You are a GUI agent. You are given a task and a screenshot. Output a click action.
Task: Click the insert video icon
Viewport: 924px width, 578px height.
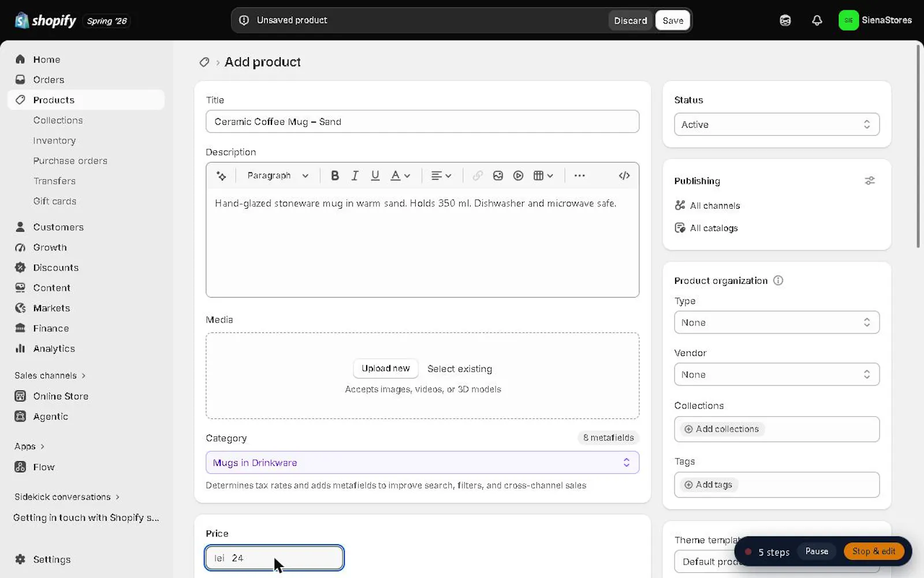coord(518,176)
